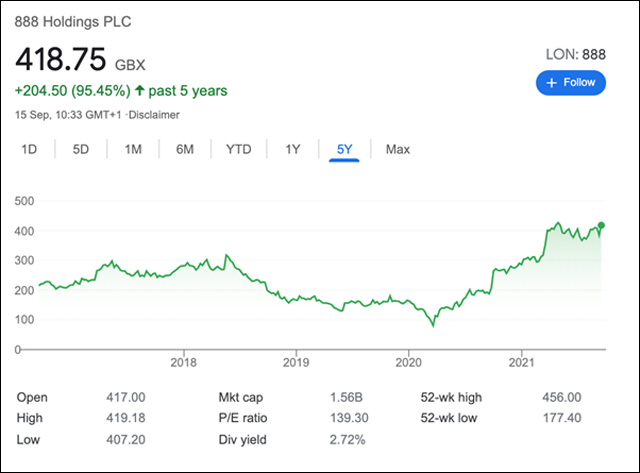This screenshot has height=473, width=640.
Task: Click the 888 Holdings PLC title
Action: coord(73,21)
